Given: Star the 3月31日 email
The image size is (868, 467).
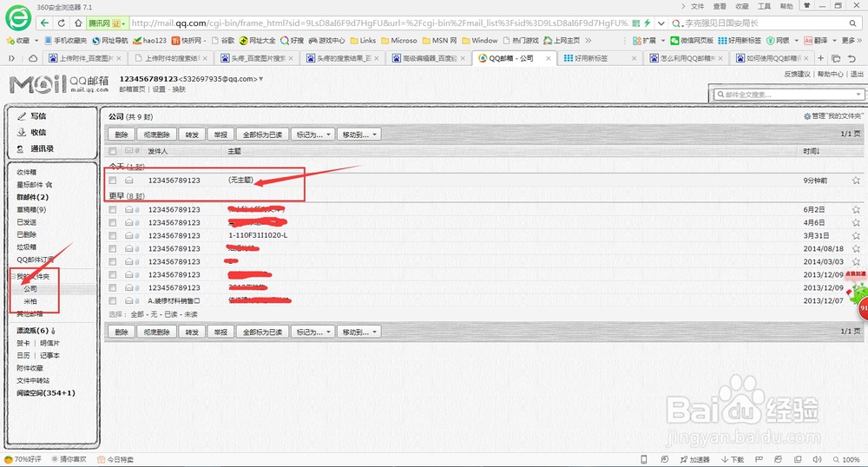Looking at the screenshot, I should point(856,236).
